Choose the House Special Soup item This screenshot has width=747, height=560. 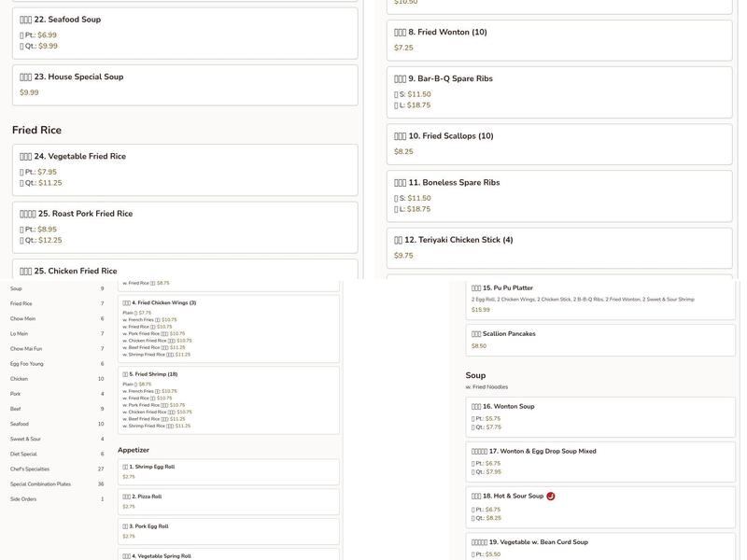pyautogui.click(x=185, y=84)
